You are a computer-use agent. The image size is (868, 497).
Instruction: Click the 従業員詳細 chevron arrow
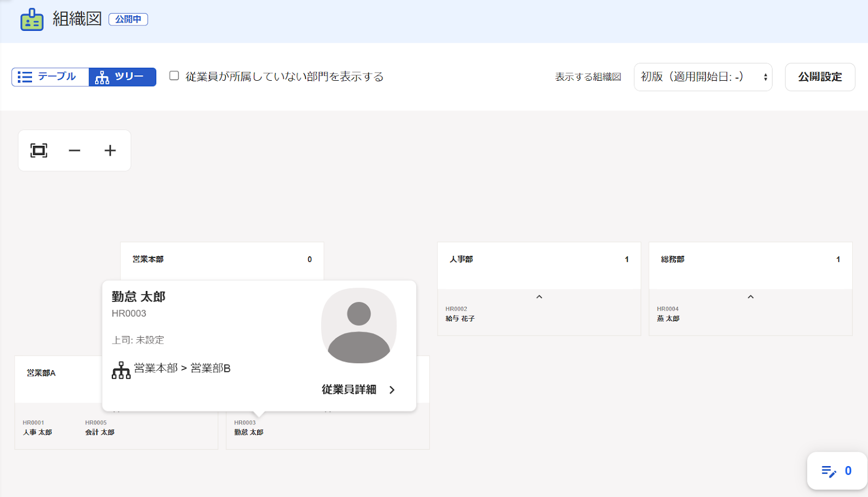tap(392, 390)
